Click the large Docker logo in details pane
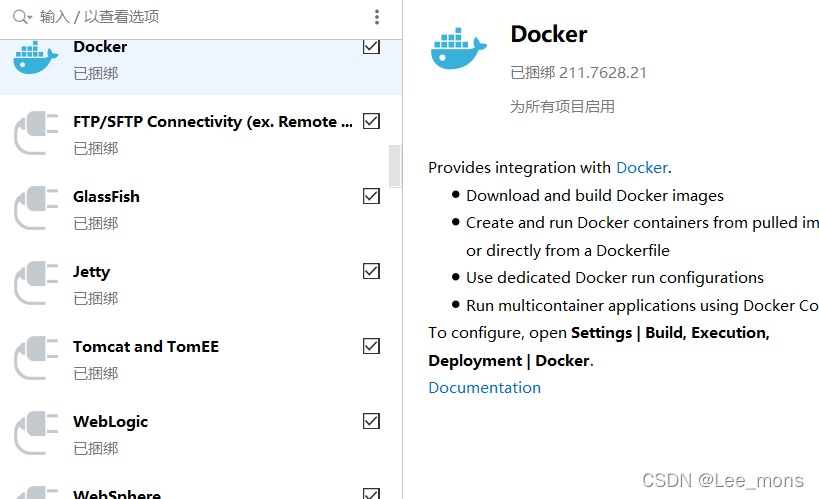This screenshot has width=819, height=499. click(459, 49)
